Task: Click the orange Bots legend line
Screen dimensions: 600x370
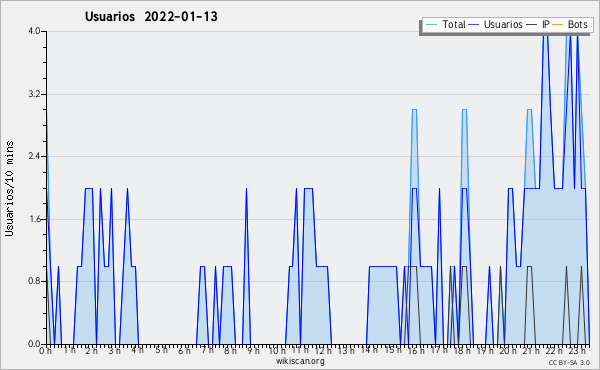Action: (558, 25)
